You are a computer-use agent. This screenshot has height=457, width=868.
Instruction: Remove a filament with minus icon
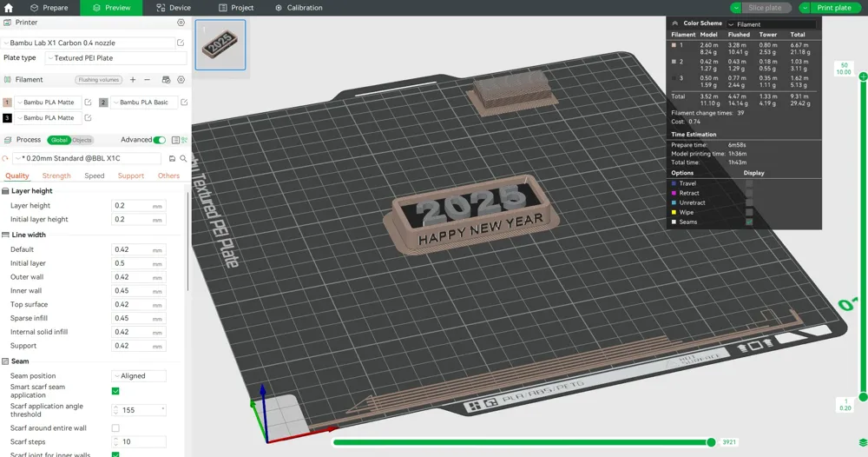(x=148, y=80)
